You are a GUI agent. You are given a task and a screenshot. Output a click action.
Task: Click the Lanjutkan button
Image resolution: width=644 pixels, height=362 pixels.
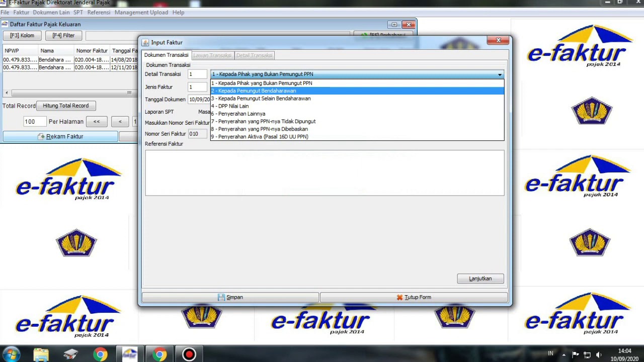point(480,279)
